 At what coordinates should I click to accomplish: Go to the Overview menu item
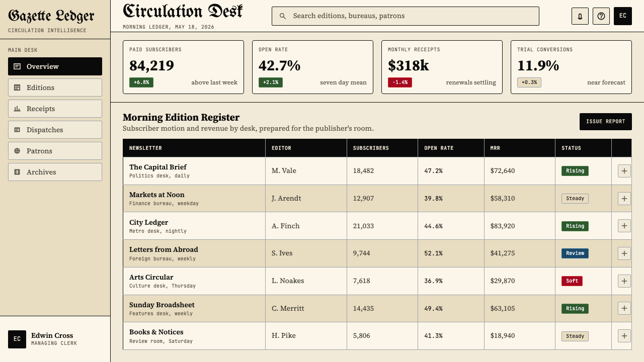pyautogui.click(x=55, y=66)
